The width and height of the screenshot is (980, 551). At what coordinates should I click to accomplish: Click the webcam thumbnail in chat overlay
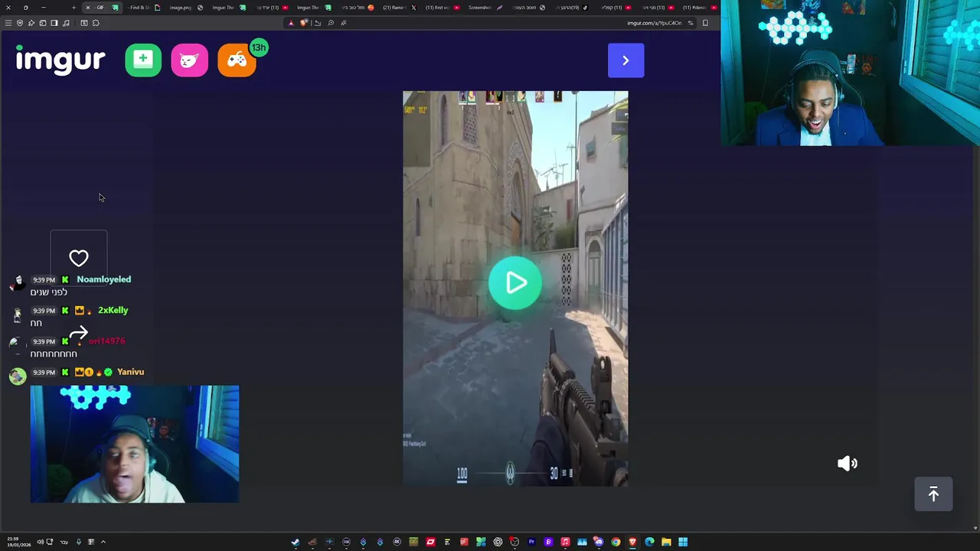(135, 444)
